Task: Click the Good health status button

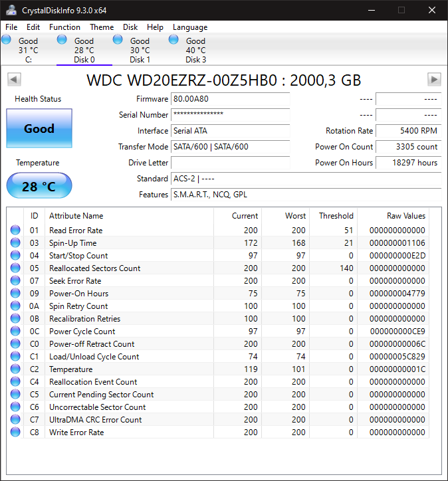Action: click(39, 128)
